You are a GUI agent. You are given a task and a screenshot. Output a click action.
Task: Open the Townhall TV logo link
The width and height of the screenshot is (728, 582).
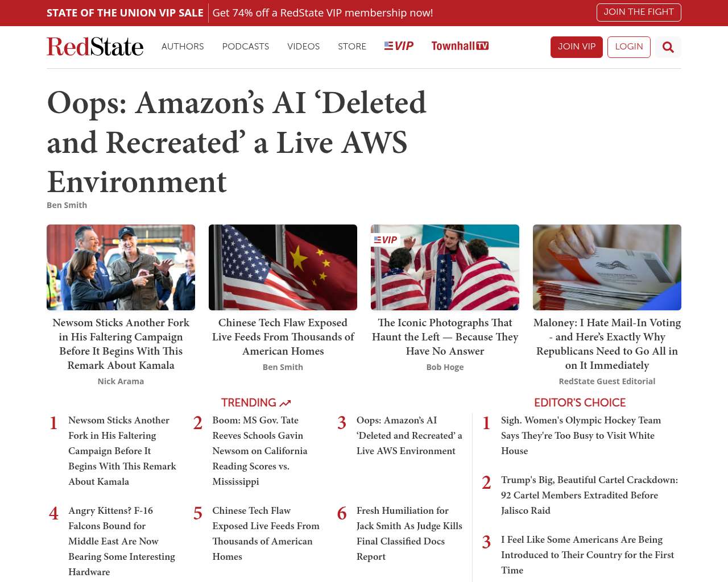[460, 46]
